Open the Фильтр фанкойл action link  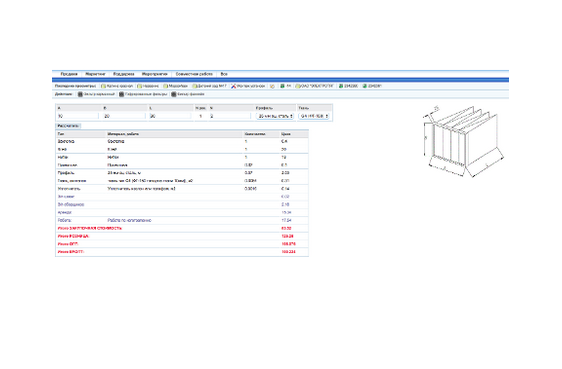pyautogui.click(x=191, y=94)
